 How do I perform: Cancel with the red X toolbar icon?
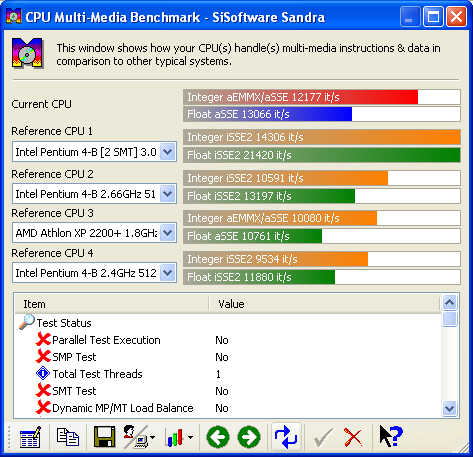[353, 437]
